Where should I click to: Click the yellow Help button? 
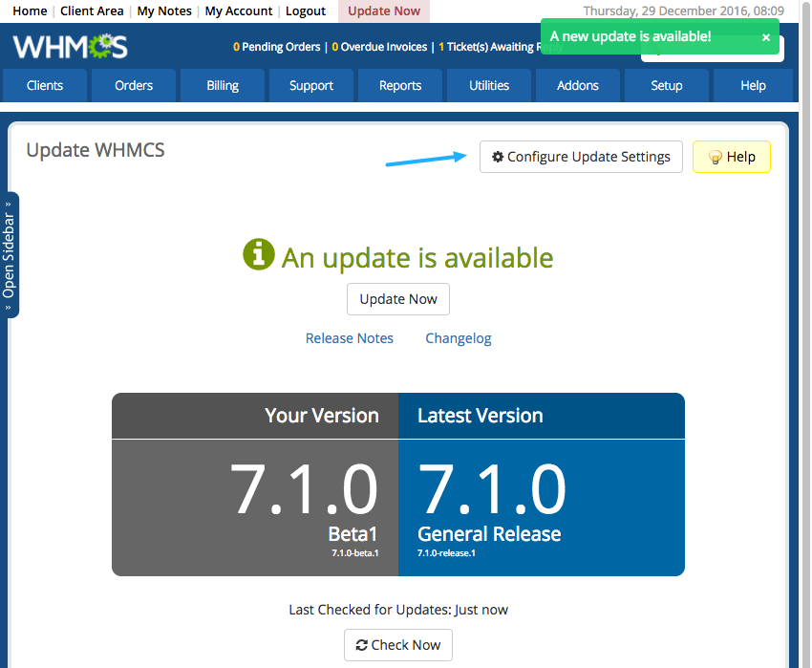[731, 157]
